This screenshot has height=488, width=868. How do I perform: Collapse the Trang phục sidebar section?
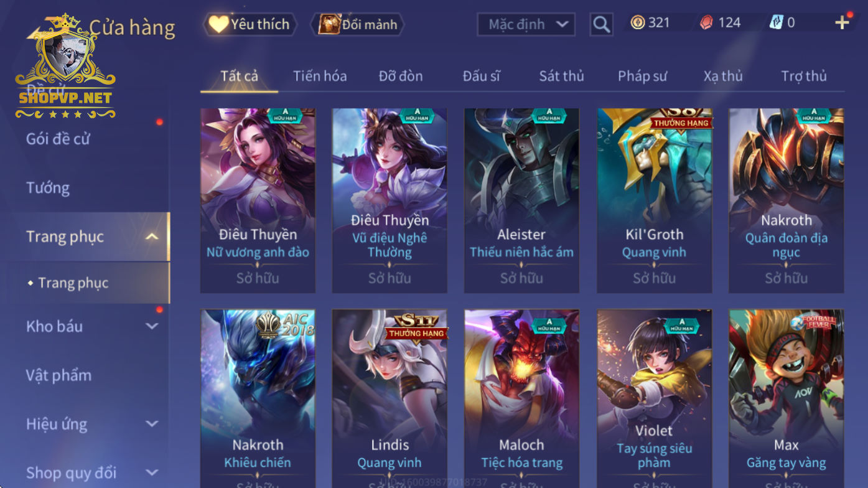click(152, 237)
